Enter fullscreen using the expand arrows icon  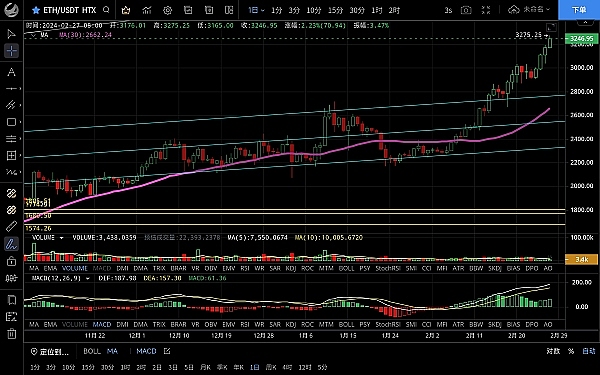486,10
